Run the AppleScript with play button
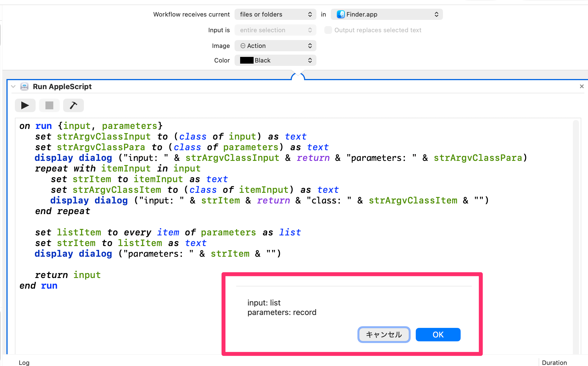This screenshot has height=366, width=588. coord(25,105)
